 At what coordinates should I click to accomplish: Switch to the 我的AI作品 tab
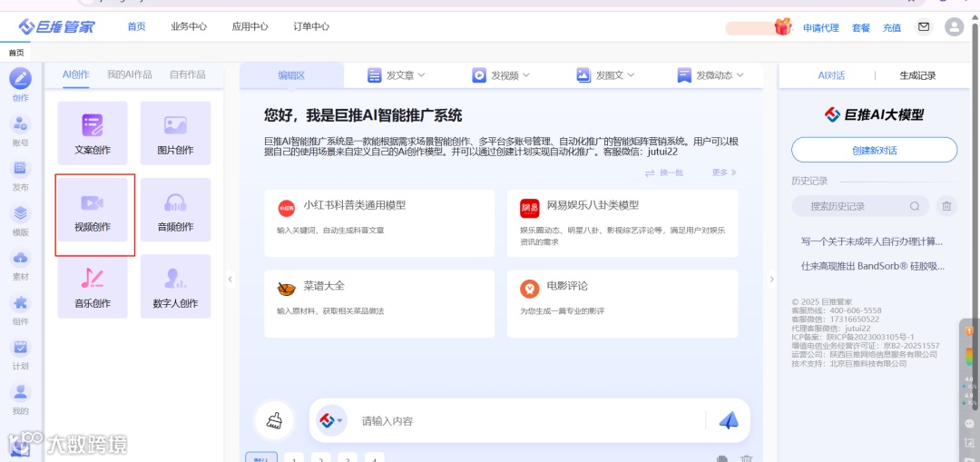[x=130, y=74]
